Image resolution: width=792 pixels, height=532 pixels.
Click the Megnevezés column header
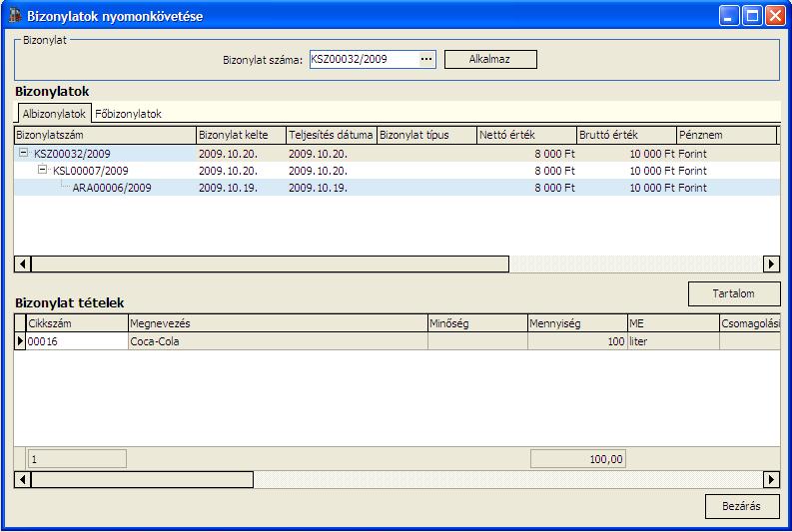tap(278, 323)
